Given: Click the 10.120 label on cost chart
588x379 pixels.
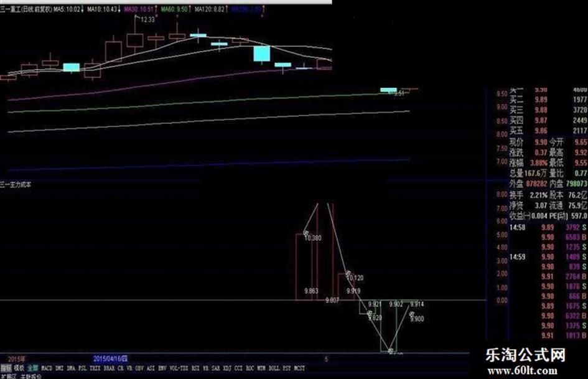Looking at the screenshot, I should (x=355, y=278).
